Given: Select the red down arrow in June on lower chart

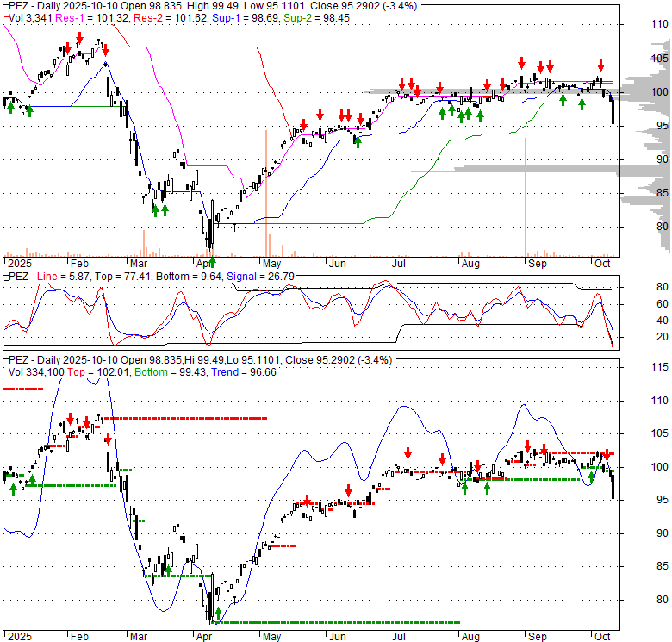Looking at the screenshot, I should pos(348,491).
